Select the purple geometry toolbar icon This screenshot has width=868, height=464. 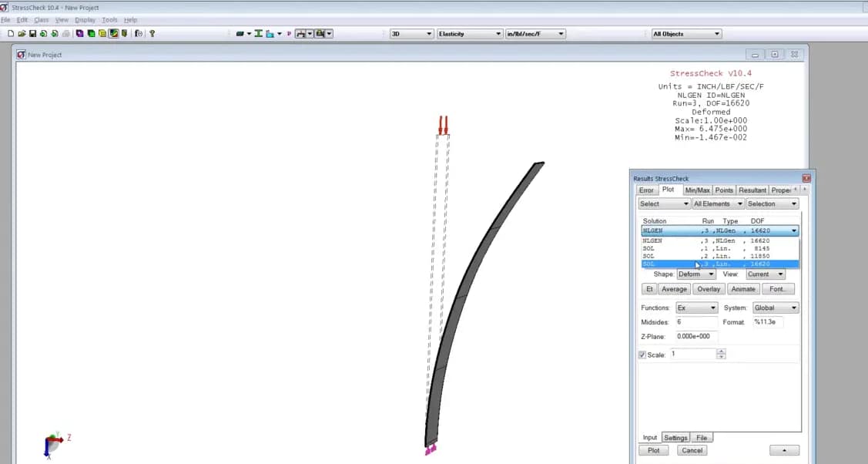[x=79, y=33]
